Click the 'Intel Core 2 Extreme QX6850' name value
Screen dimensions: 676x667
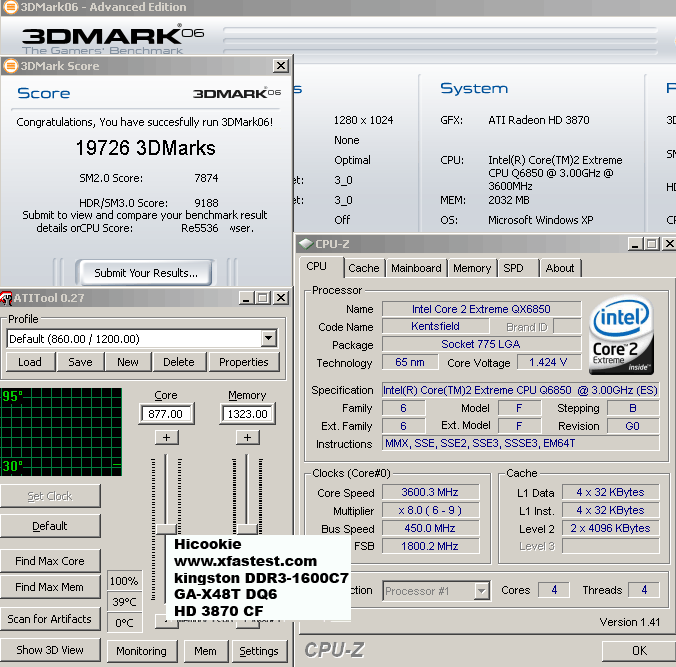point(481,309)
